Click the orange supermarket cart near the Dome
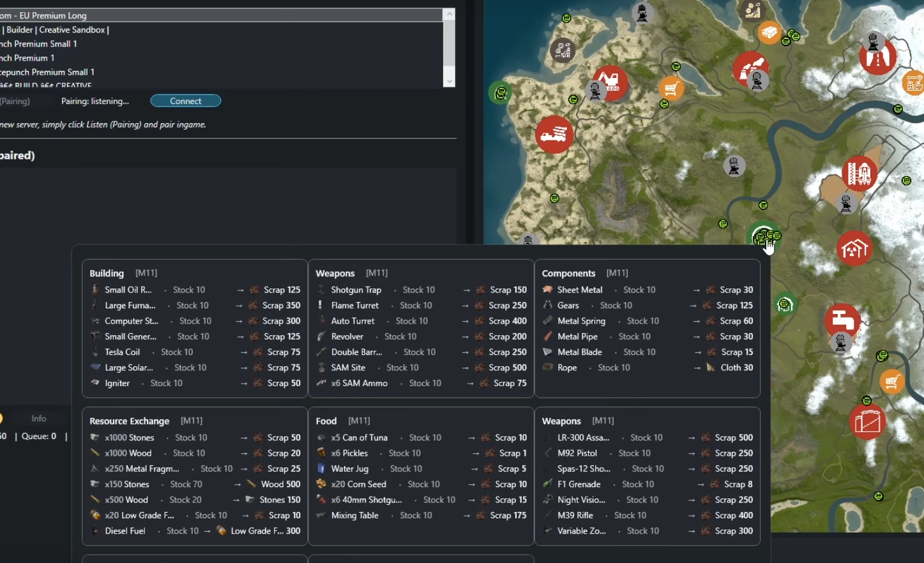 (891, 382)
